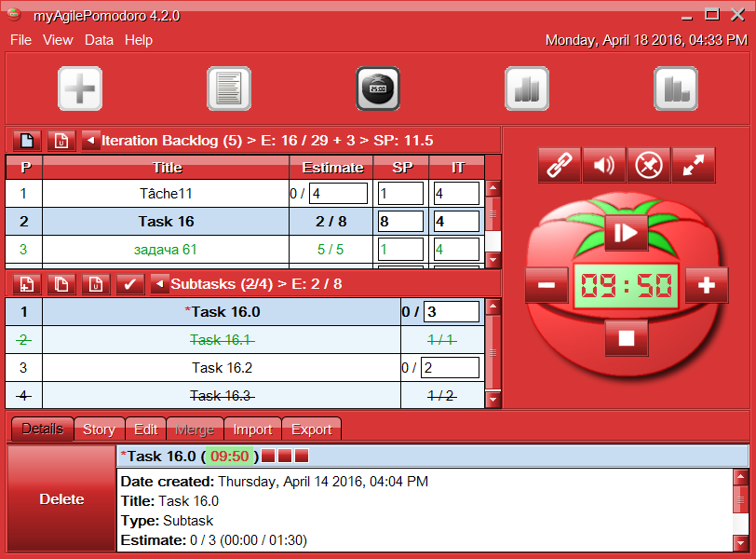The width and height of the screenshot is (756, 559).
Task: Open the report/notes view icon
Action: 228,89
